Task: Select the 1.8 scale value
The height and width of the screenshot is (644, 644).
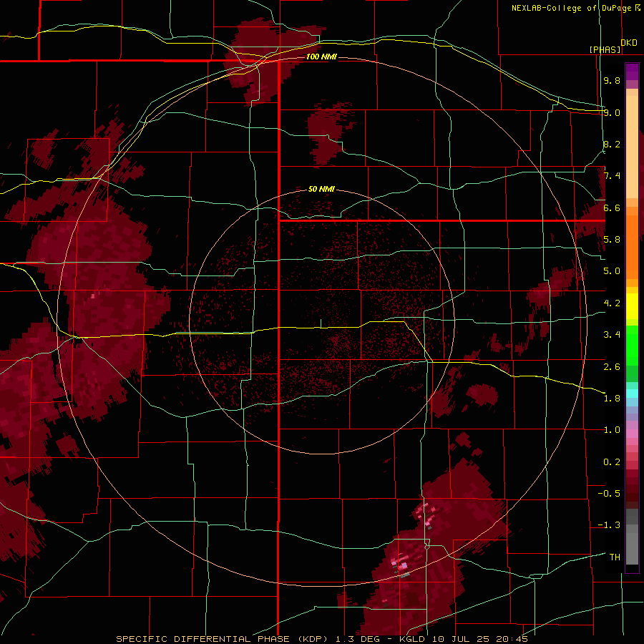Action: [612, 399]
